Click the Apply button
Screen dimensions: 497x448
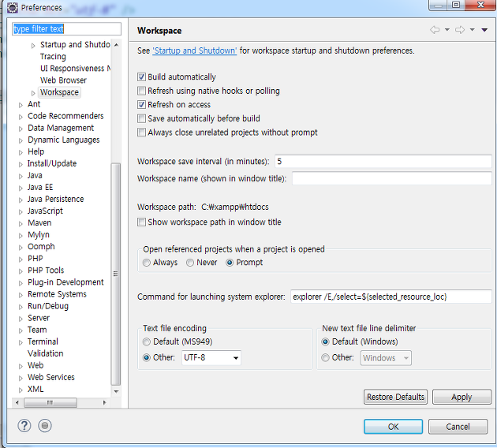pyautogui.click(x=461, y=397)
